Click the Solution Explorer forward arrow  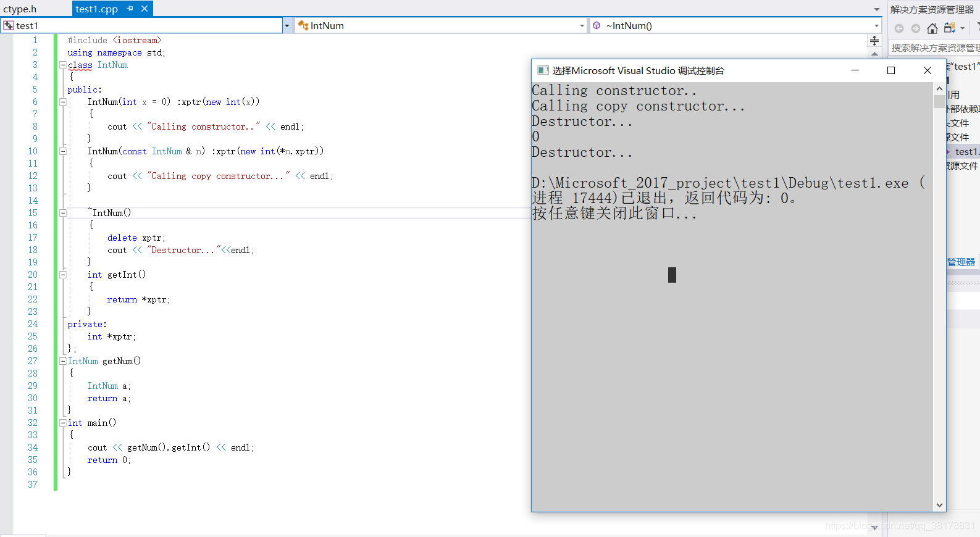(x=916, y=28)
